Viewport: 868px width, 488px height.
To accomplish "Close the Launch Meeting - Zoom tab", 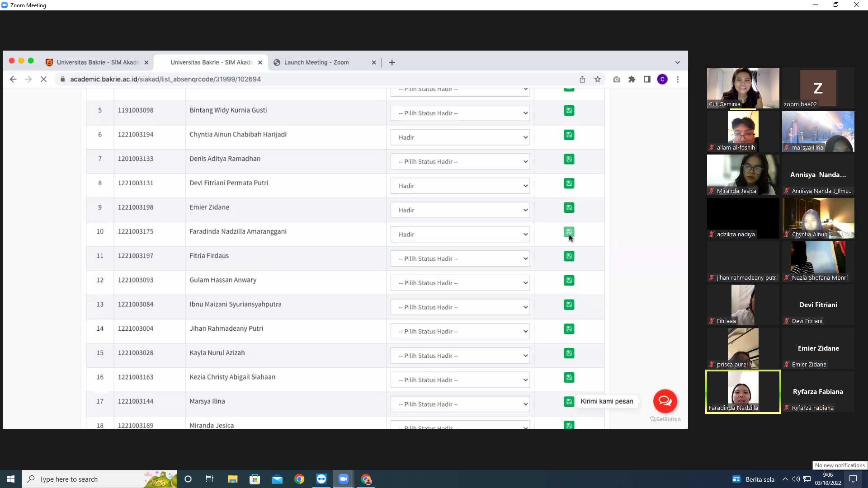I will coord(374,63).
